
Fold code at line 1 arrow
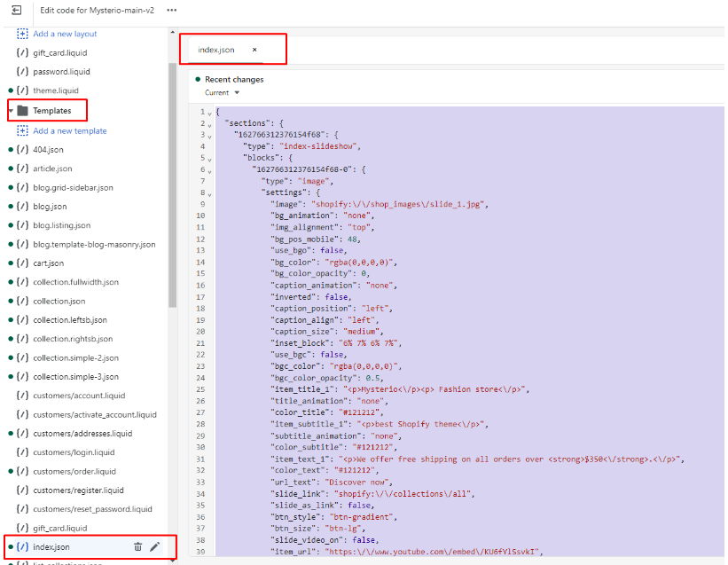tap(209, 114)
